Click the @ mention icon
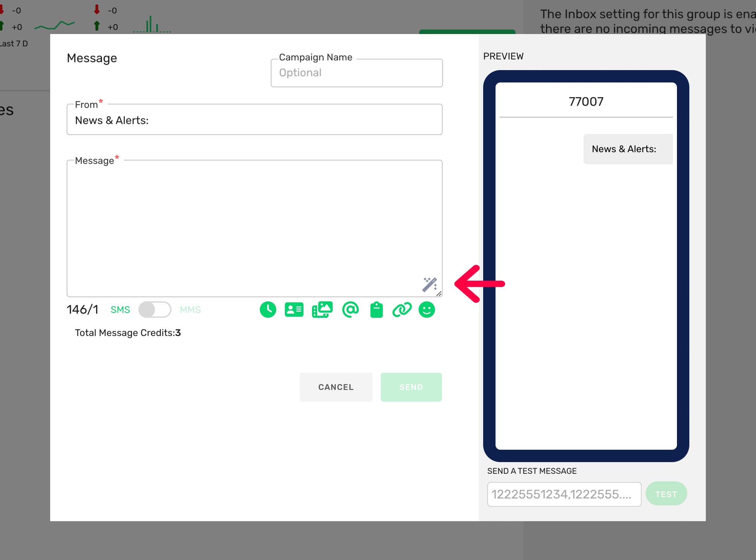756x560 pixels. pyautogui.click(x=350, y=310)
